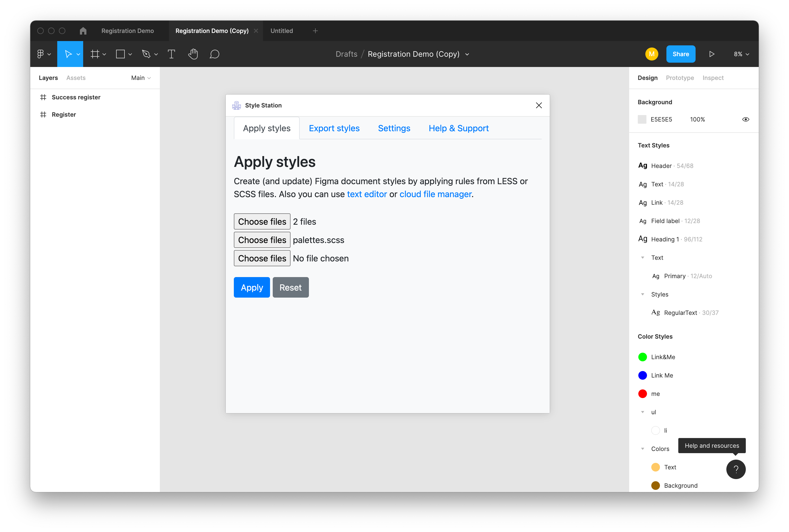Click the blue Apply button
The height and width of the screenshot is (532, 789).
click(x=252, y=287)
